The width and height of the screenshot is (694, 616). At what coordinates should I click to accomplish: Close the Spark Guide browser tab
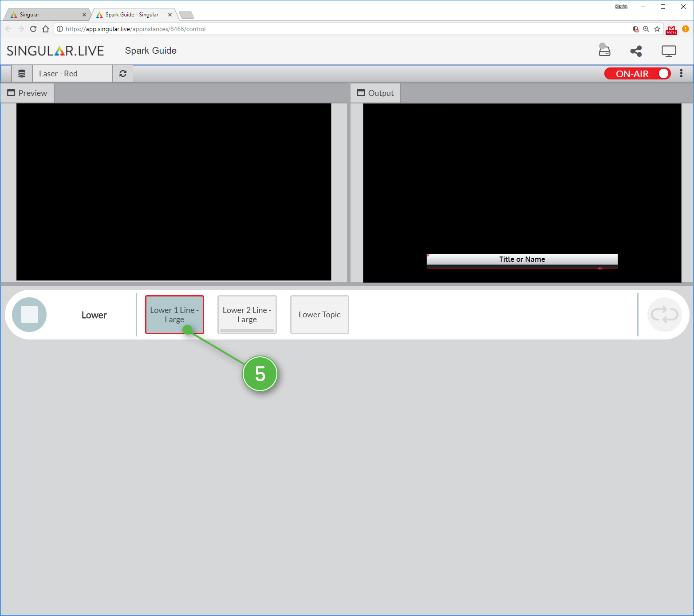(x=170, y=15)
